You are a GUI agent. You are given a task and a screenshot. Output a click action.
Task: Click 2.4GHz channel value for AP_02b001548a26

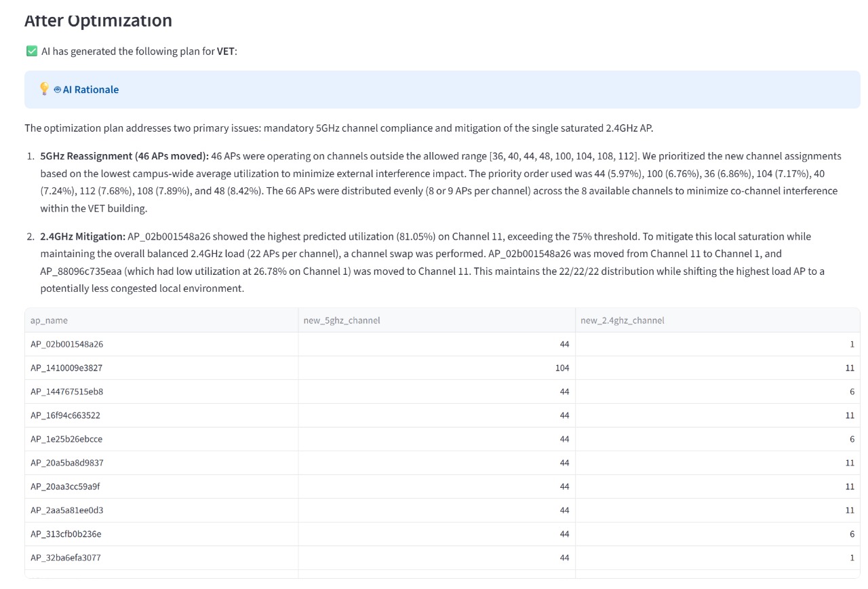pyautogui.click(x=852, y=344)
